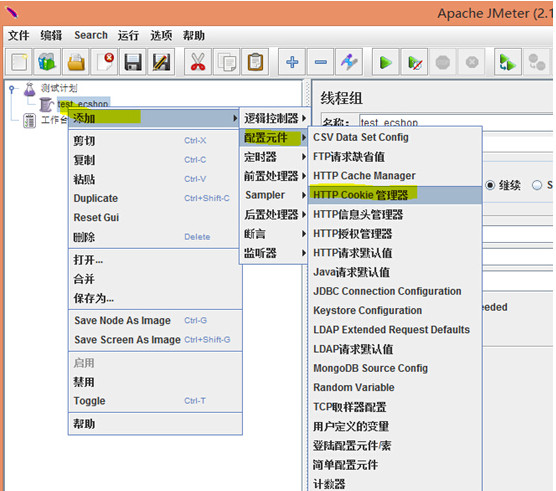Click the Save As toolbar icon
This screenshot has width=556, height=491.
pos(161,62)
